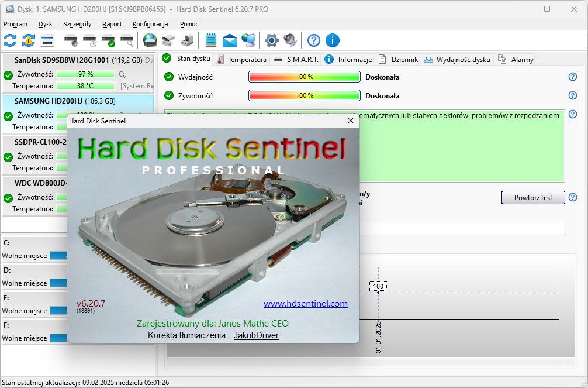
Task: Click the disk with green checkmark icon
Action: pyautogui.click(x=108, y=40)
